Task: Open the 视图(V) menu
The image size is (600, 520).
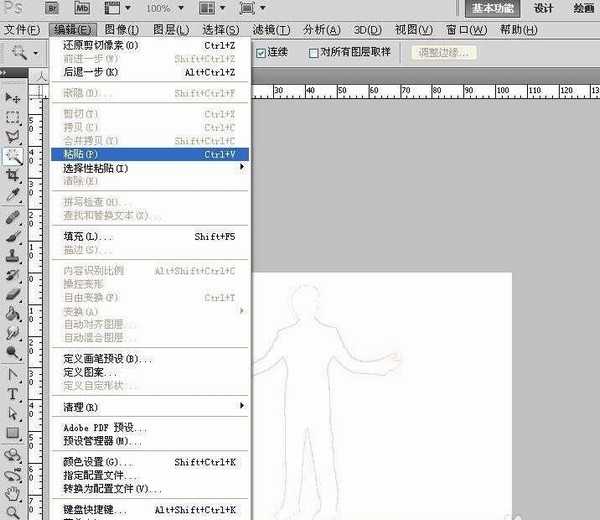Action: [x=414, y=29]
